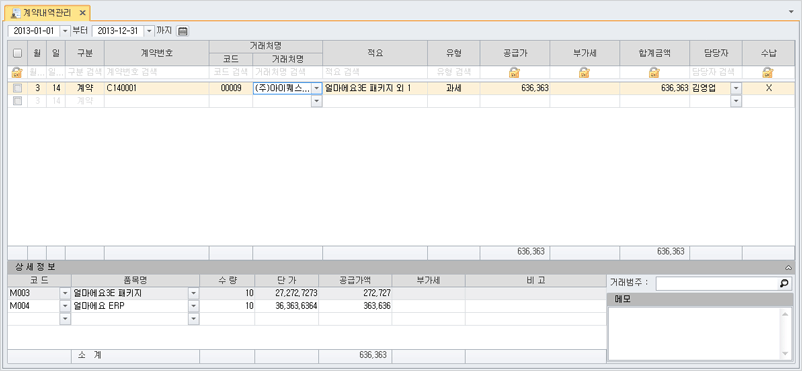Open the 얼마에요 ERP item dropdown

coord(193,306)
